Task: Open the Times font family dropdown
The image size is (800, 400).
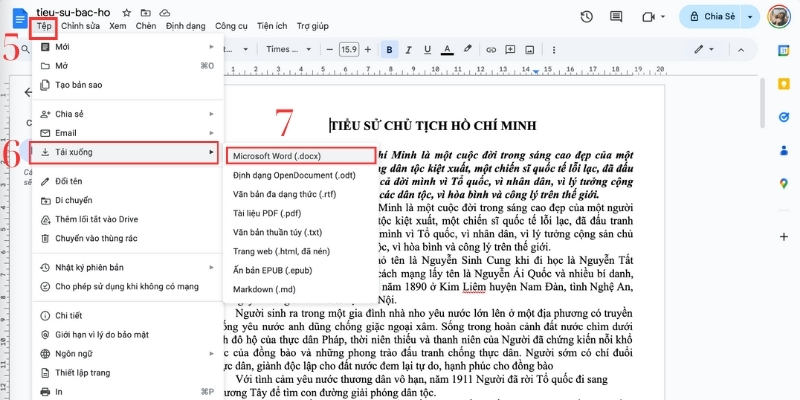Action: [288, 49]
